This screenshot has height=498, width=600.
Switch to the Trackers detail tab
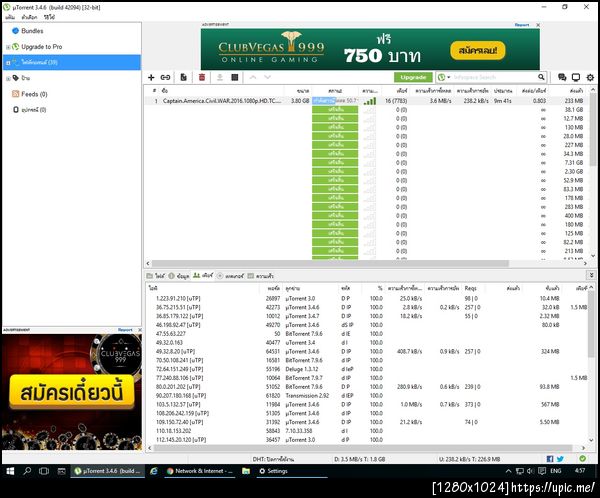[x=230, y=276]
